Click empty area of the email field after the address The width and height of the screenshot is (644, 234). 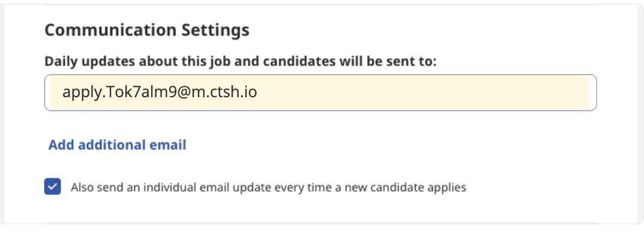(x=423, y=92)
